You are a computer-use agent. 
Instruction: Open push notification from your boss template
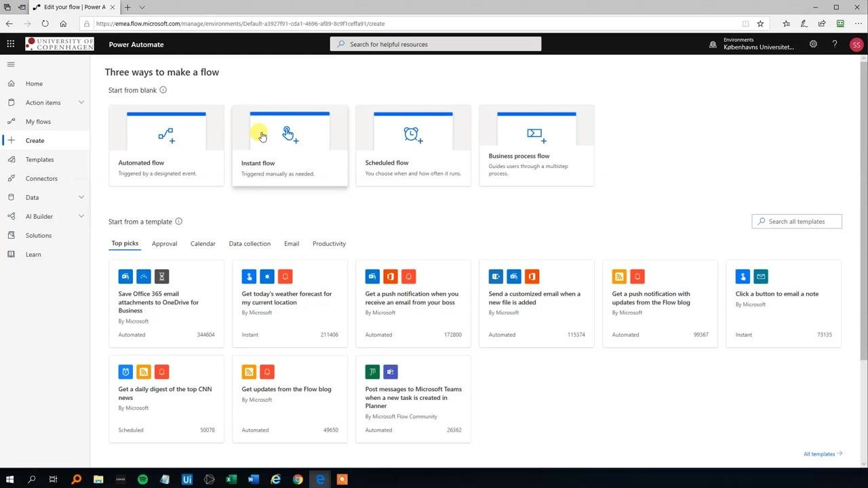413,303
